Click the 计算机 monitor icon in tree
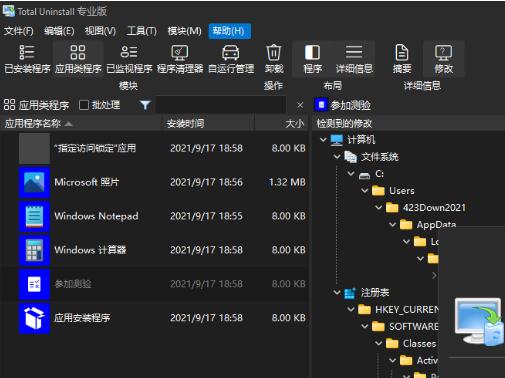 pyautogui.click(x=337, y=140)
